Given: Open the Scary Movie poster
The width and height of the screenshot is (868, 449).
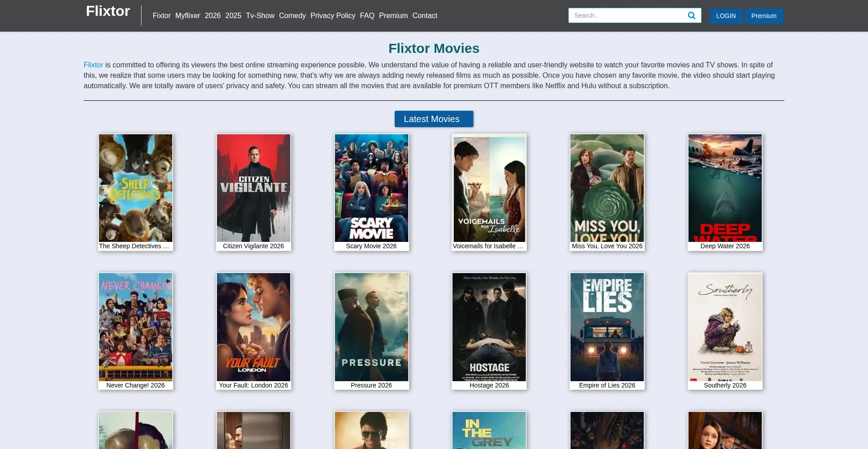Looking at the screenshot, I should coord(372,188).
